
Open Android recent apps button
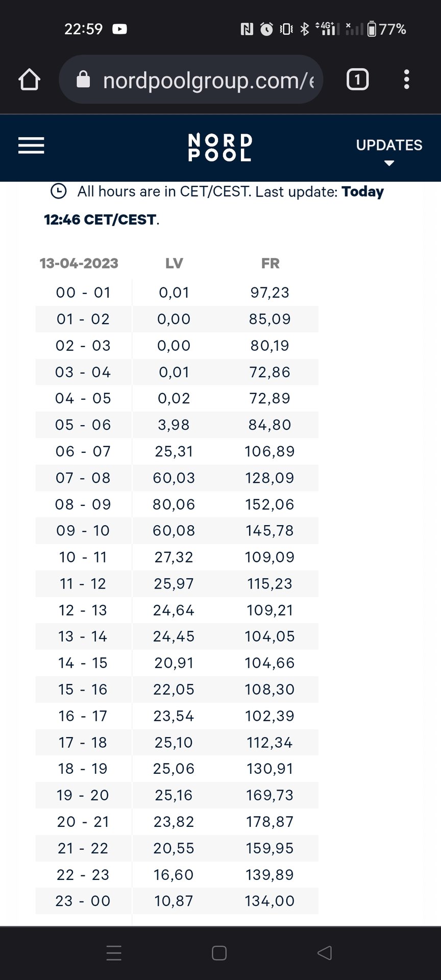coord(114,953)
